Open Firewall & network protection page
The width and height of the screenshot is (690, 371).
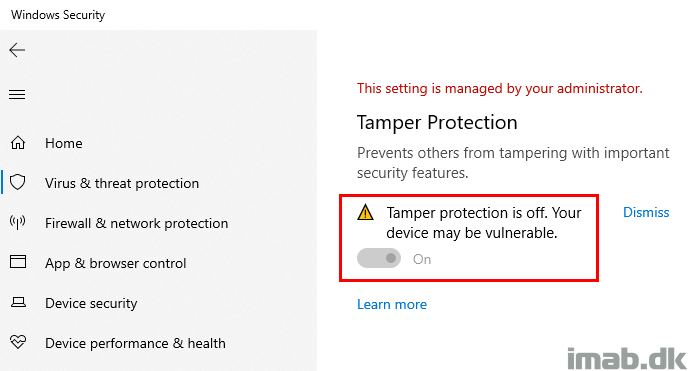click(x=136, y=224)
